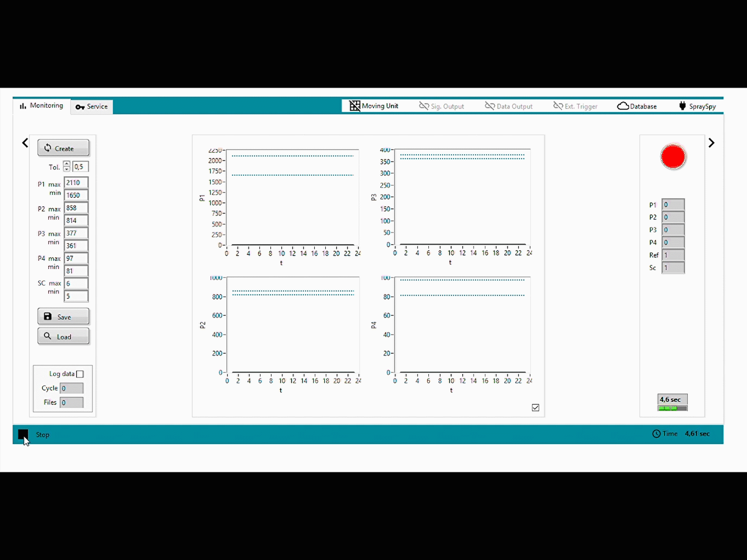The image size is (747, 560).
Task: Click the clock icon beside Time
Action: 656,434
